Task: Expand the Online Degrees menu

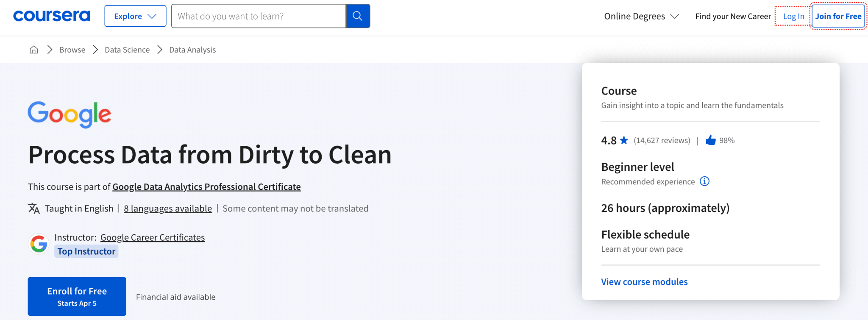Action: pos(641,16)
